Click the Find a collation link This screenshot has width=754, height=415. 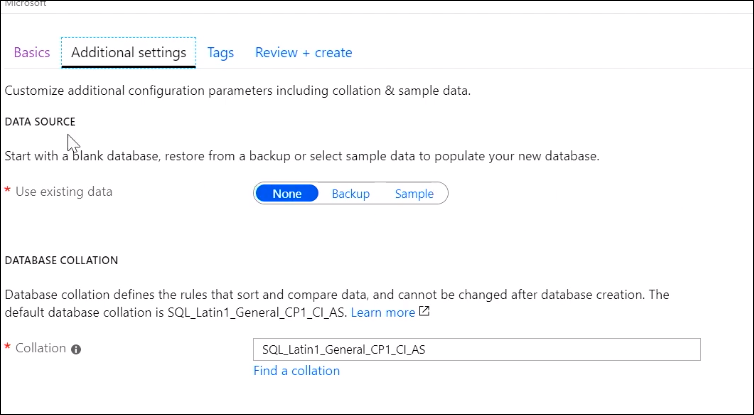(297, 370)
